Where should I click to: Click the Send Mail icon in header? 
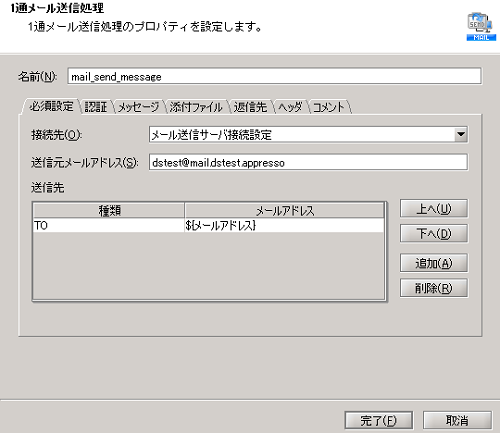481,27
